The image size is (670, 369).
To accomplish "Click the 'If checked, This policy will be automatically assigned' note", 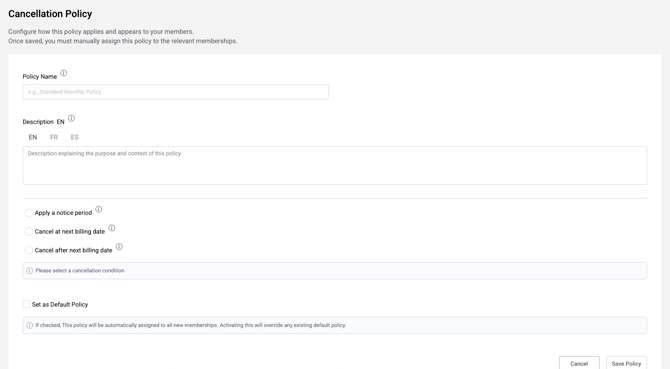I will pyautogui.click(x=191, y=325).
